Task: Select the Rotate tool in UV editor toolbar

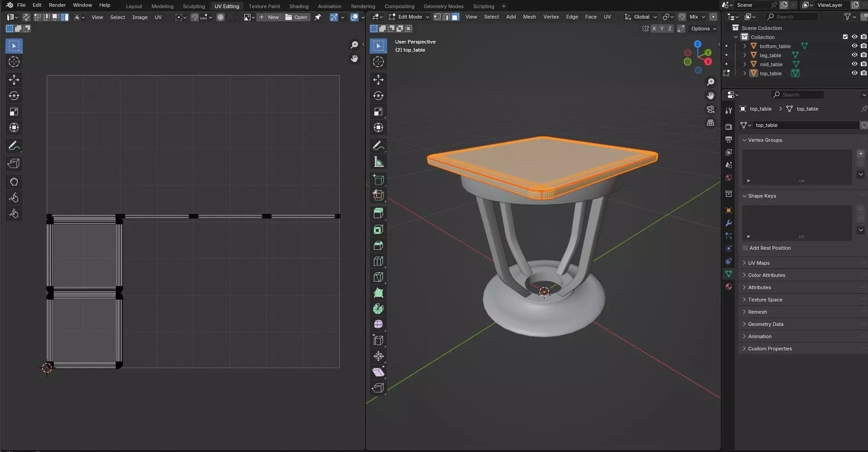Action: tap(14, 96)
